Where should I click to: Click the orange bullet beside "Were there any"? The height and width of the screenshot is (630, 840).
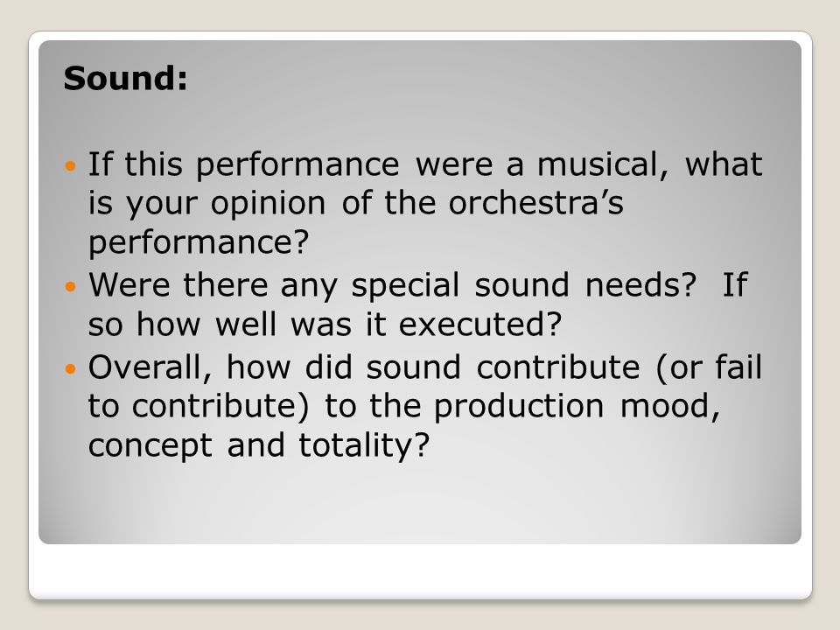coord(70,287)
